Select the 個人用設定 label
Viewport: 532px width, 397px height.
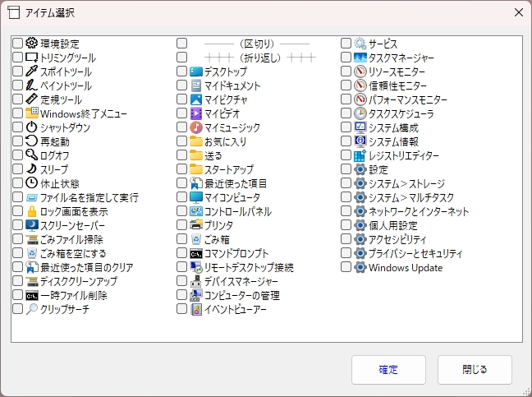(393, 225)
